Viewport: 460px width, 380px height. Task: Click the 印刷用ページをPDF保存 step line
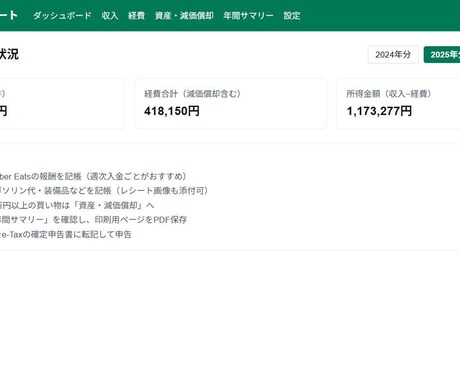93,220
